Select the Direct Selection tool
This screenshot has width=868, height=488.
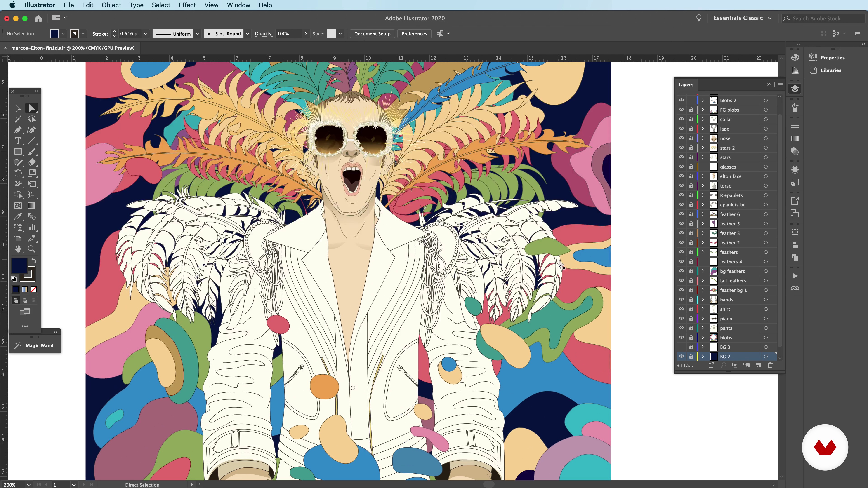point(32,108)
